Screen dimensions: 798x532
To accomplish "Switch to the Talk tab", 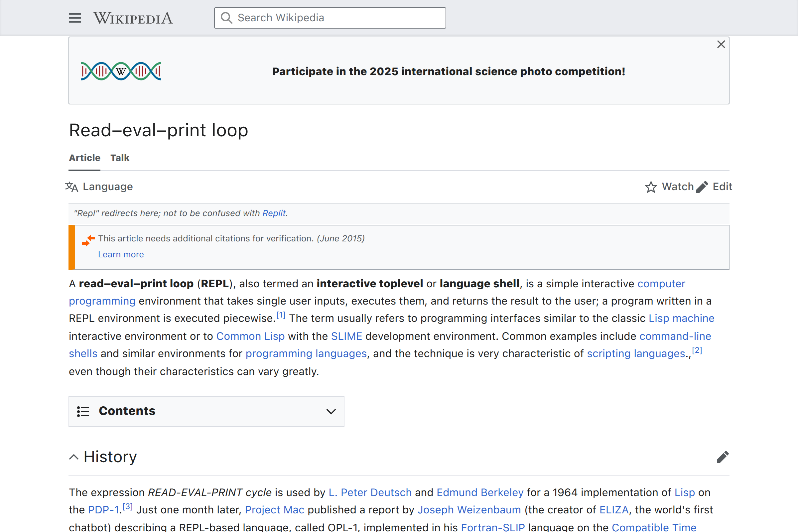I will [120, 158].
